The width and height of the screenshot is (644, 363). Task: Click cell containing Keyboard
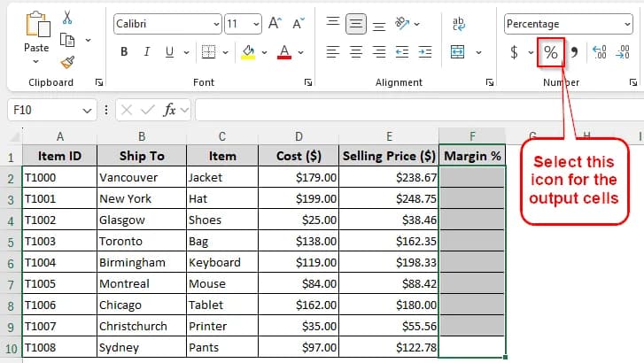coord(222,262)
